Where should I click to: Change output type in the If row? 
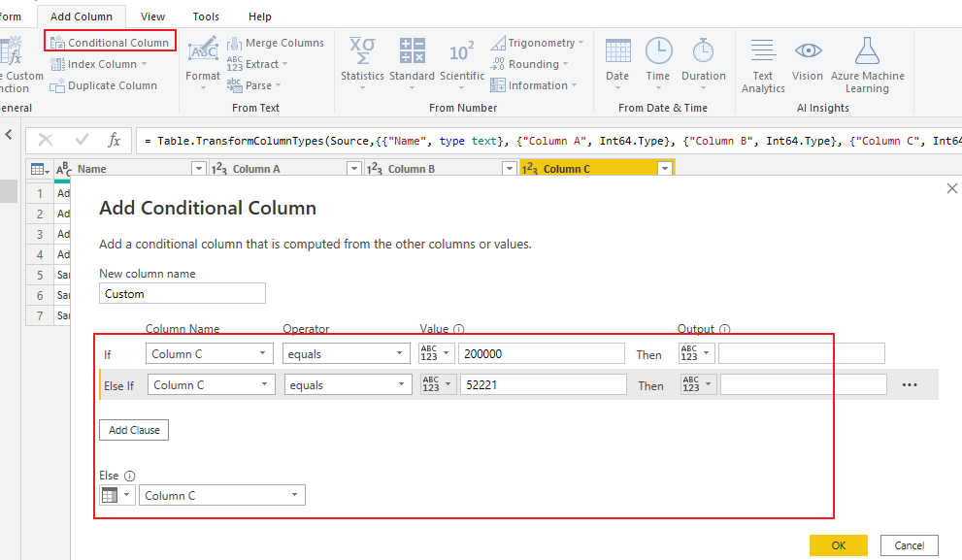[x=696, y=353]
